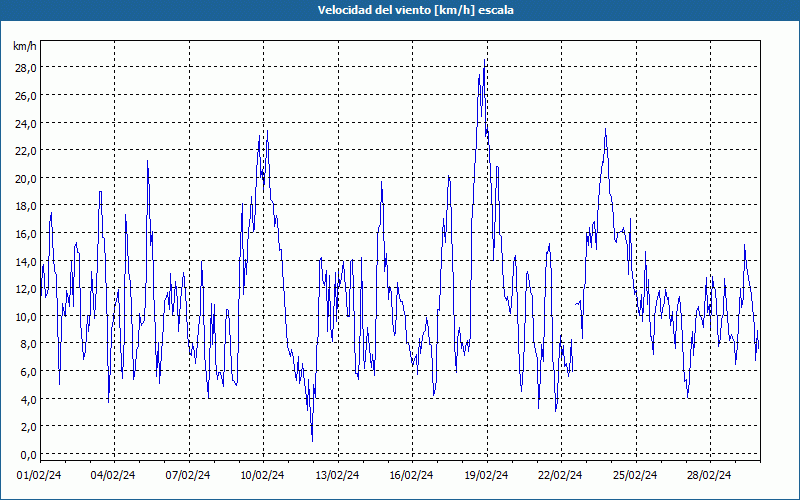Click the 28/02/24 date label
The image size is (800, 500).
[x=709, y=476]
